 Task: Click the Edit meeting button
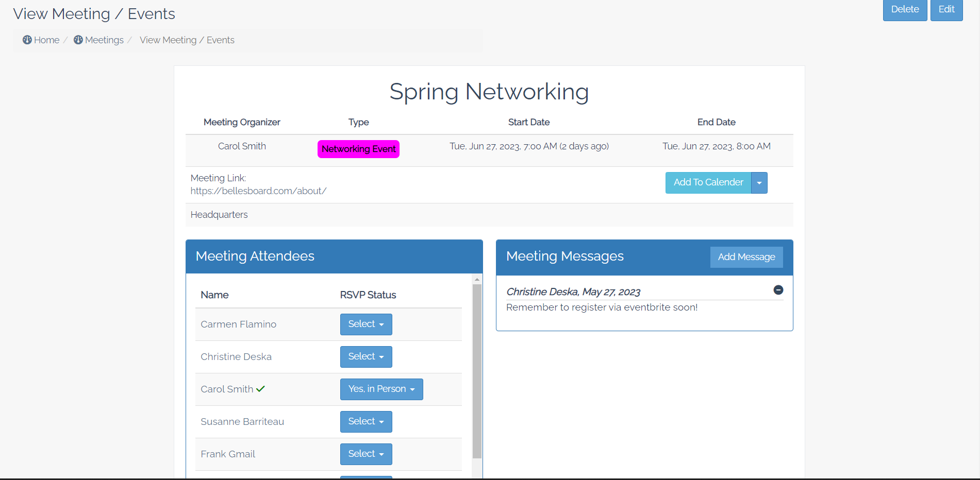[946, 10]
